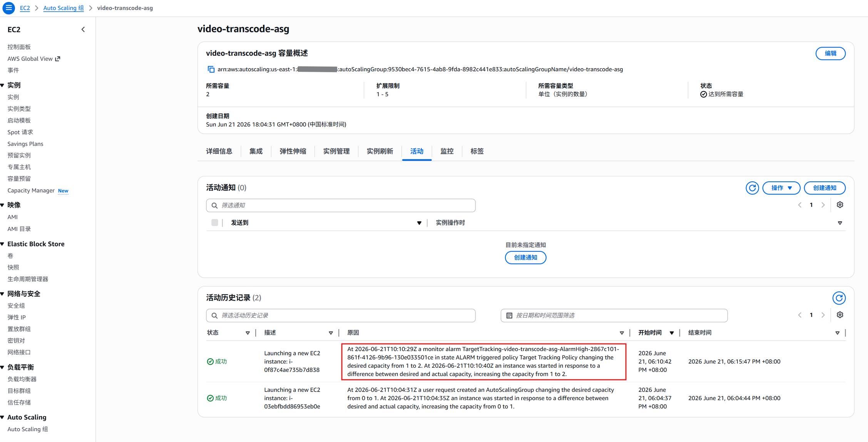Open the date and time range filter
Image resolution: width=868 pixels, height=442 pixels.
(614, 316)
